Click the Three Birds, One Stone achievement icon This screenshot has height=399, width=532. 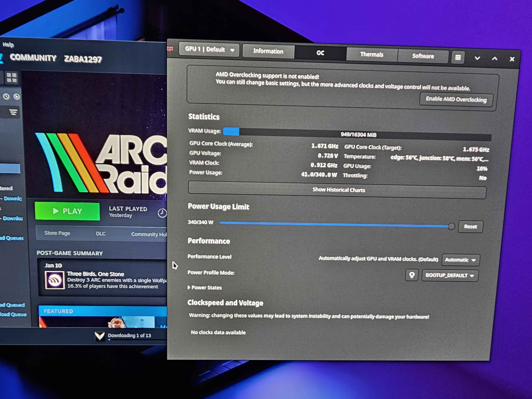(55, 280)
